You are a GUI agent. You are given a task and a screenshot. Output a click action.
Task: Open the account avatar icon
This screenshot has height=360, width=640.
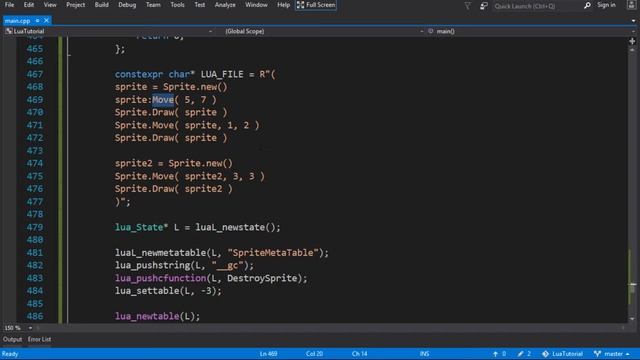coord(631,5)
